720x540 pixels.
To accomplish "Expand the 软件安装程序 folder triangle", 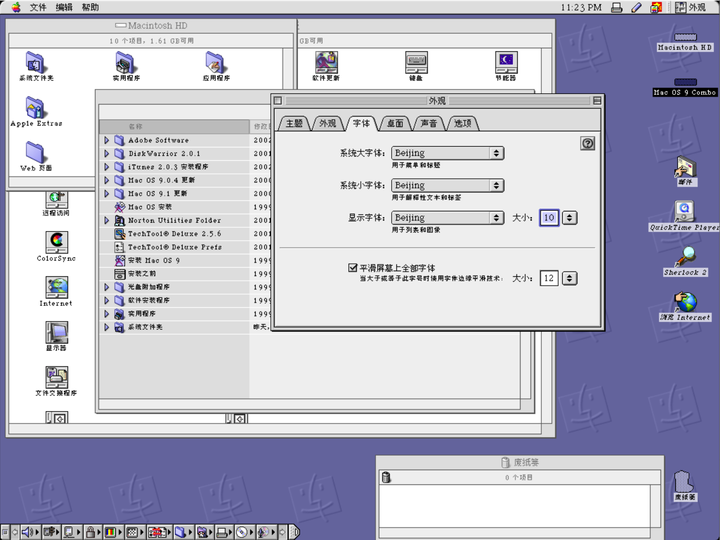I will coord(107,300).
